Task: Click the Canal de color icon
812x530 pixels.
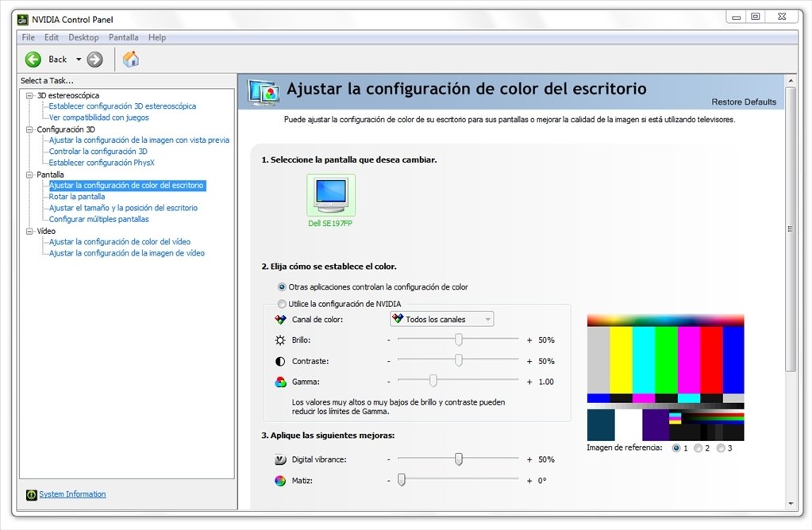Action: [x=280, y=319]
